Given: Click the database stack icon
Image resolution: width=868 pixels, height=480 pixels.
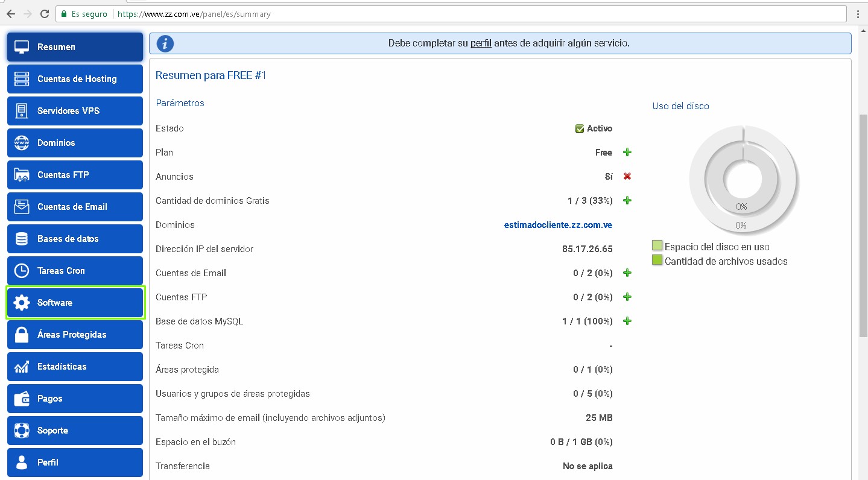Looking at the screenshot, I should click(x=22, y=239).
